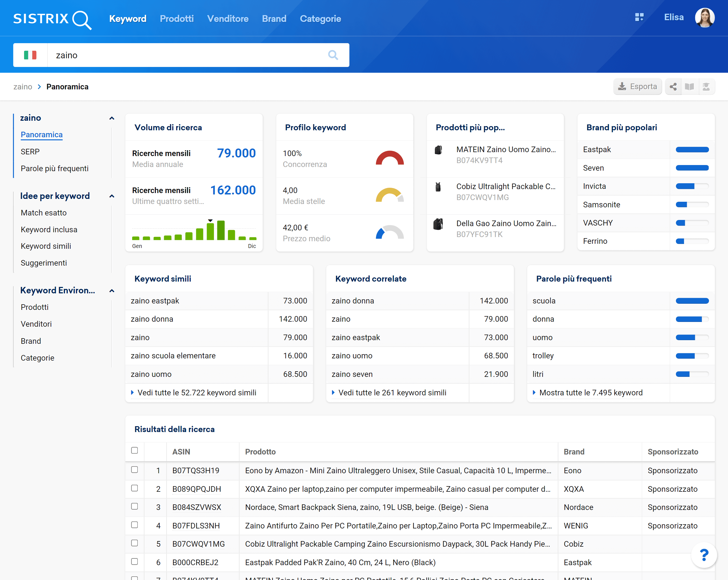Click the 162.000 monthly searches value

tap(233, 190)
